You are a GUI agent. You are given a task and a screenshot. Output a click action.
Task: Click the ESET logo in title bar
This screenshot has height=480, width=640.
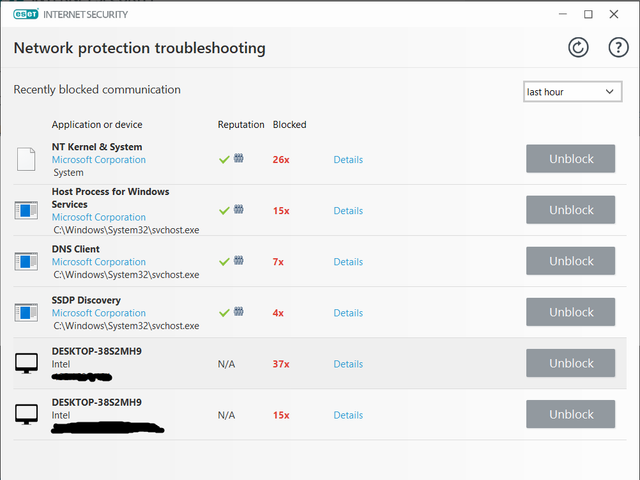click(x=25, y=14)
